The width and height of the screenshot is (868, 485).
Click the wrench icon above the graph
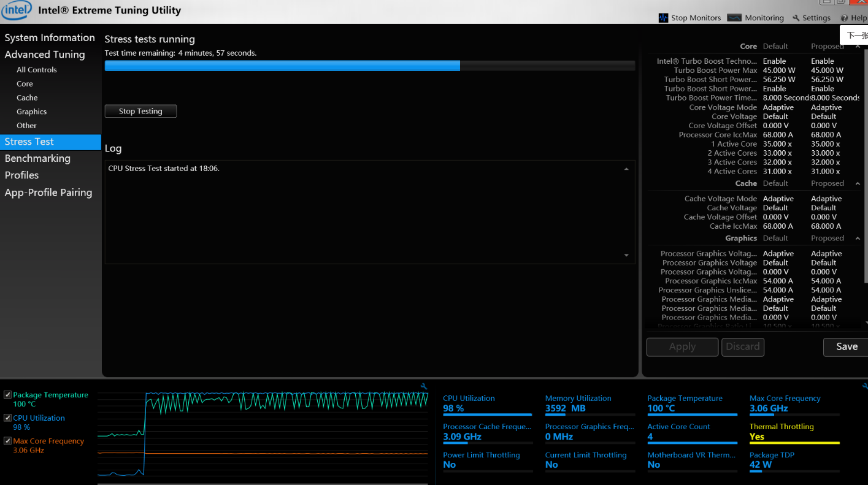pos(423,386)
